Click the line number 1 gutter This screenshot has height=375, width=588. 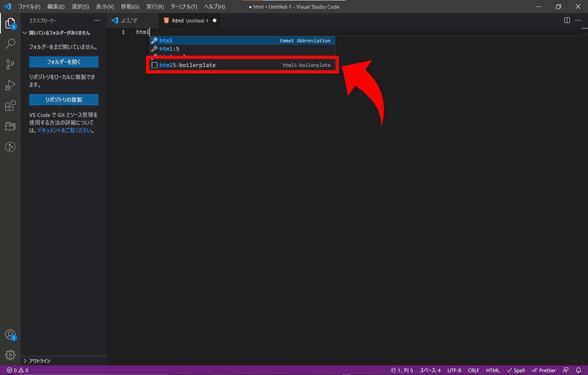(x=123, y=32)
